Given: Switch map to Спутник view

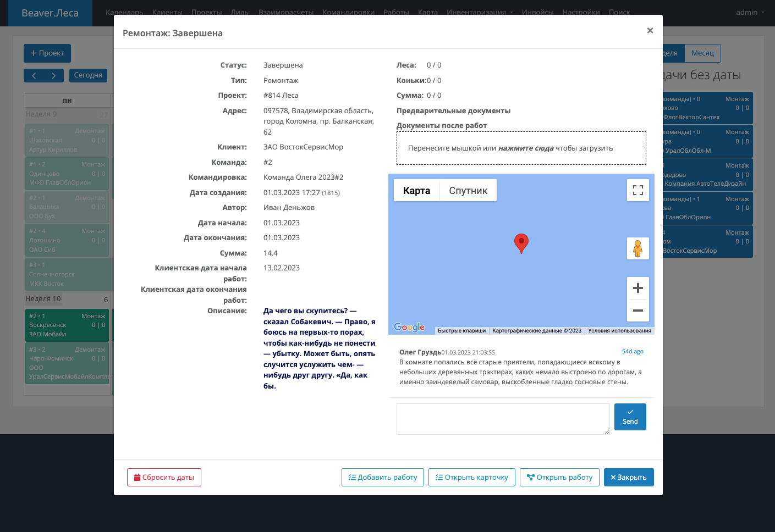Looking at the screenshot, I should click(x=468, y=191).
